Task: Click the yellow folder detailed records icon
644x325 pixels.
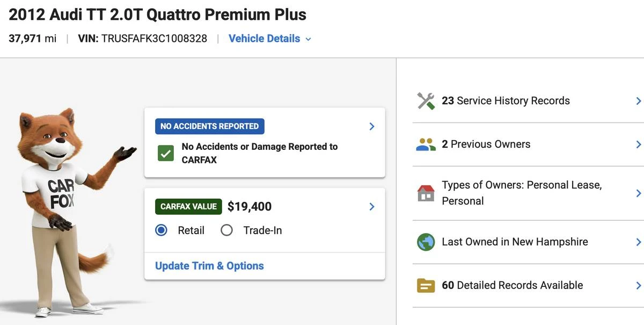Action: (x=426, y=285)
